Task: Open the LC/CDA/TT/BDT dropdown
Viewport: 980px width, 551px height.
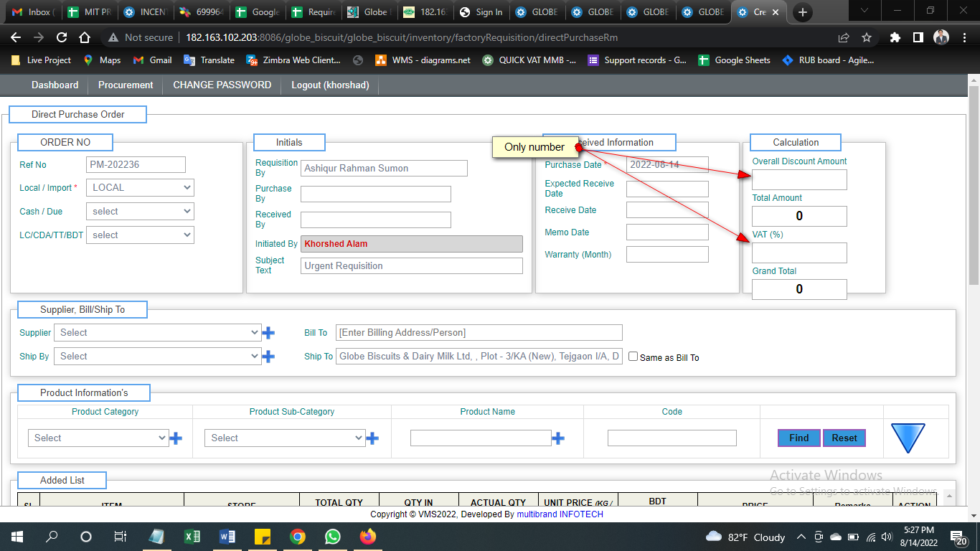Action: pos(140,235)
